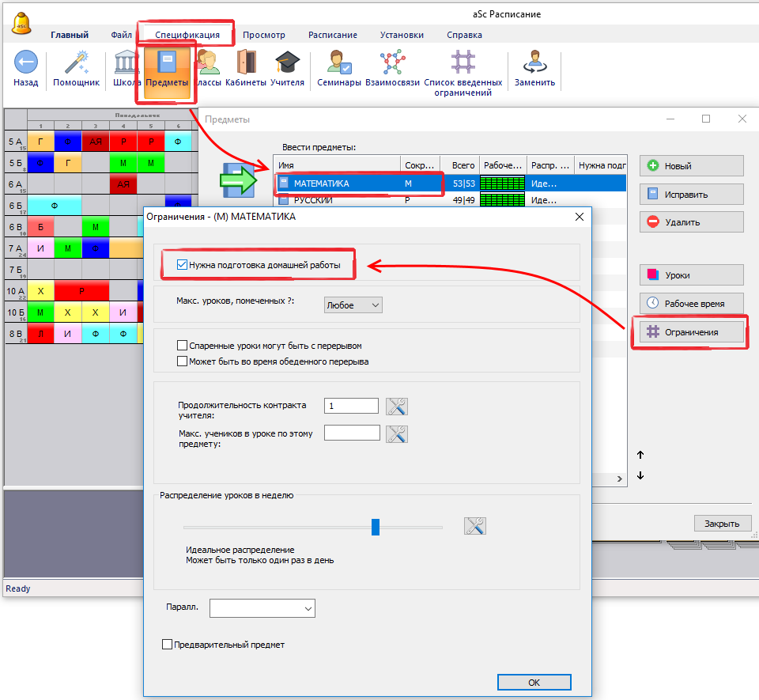
Task: Enable Спаренные уроки могут быть с перерывом
Action: 183,346
